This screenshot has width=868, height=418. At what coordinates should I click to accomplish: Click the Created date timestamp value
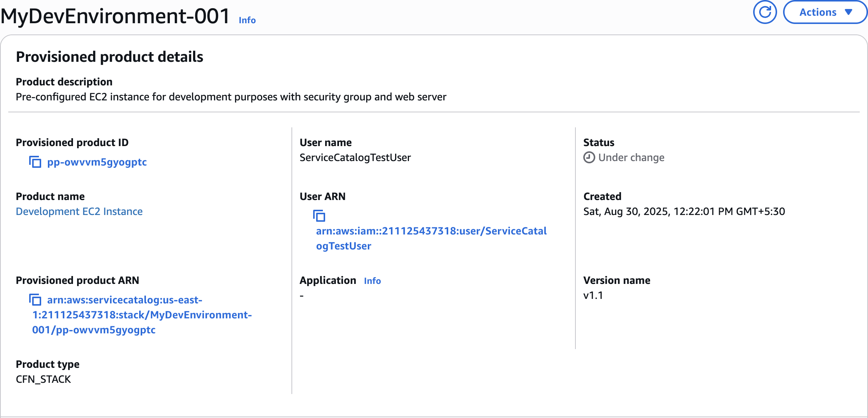pyautogui.click(x=684, y=212)
